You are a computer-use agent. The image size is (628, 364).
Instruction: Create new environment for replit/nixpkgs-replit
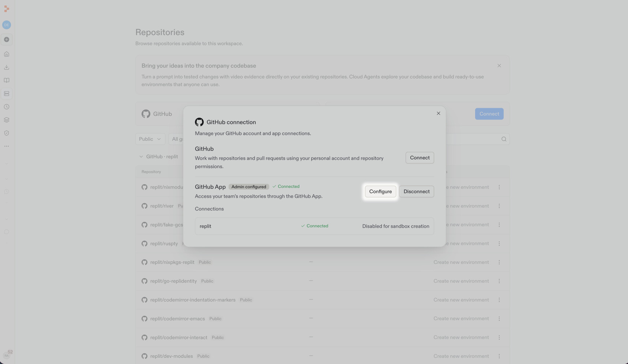point(461,262)
